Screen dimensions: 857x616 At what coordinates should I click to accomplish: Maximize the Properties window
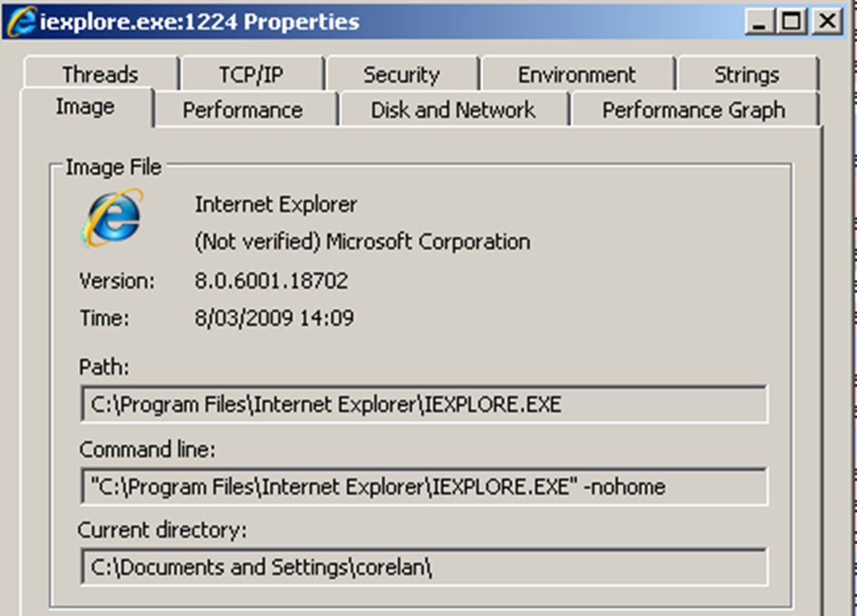(791, 21)
